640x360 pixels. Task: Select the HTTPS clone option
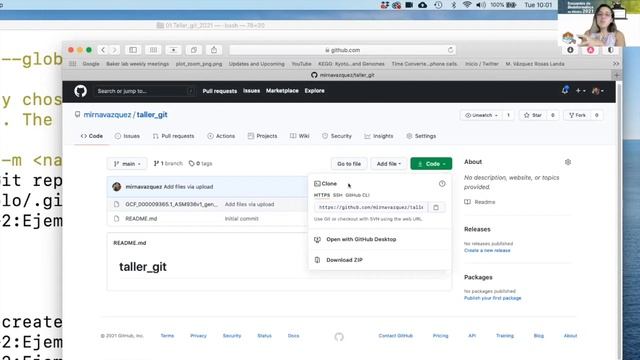click(322, 195)
